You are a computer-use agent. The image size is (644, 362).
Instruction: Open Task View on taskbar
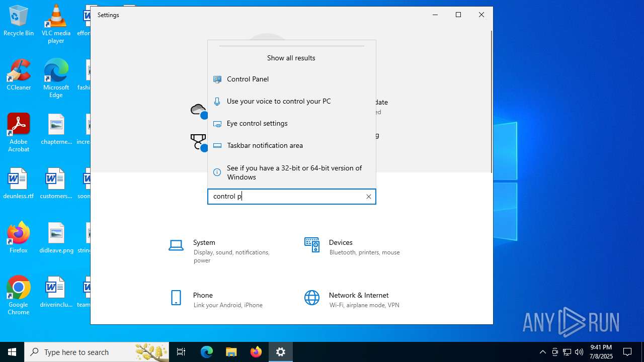(x=181, y=352)
